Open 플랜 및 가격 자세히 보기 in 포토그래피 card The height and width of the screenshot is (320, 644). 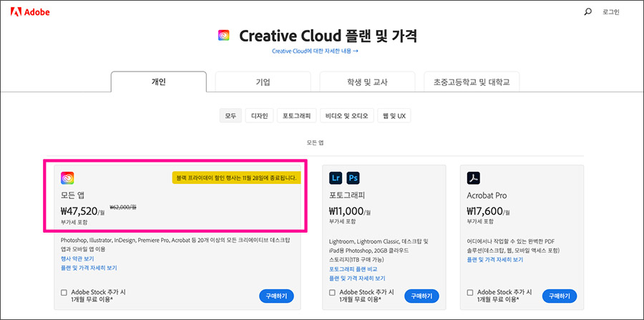point(357,278)
